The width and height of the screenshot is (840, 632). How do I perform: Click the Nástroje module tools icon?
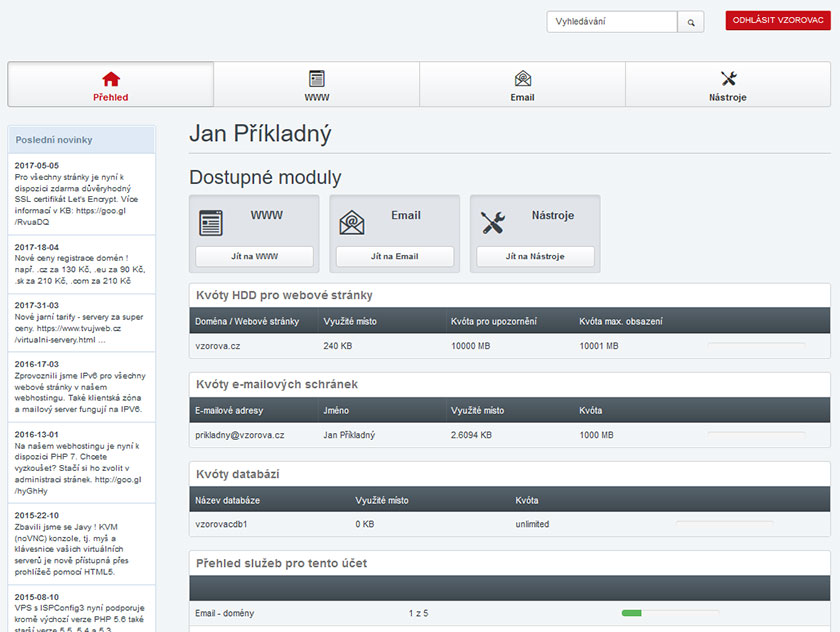493,222
